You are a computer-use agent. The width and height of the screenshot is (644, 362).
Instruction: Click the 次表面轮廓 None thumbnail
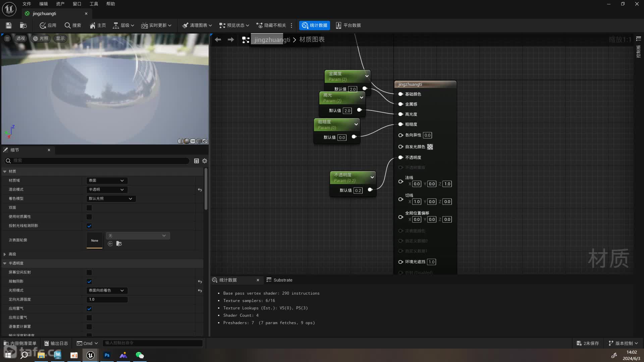click(x=95, y=240)
